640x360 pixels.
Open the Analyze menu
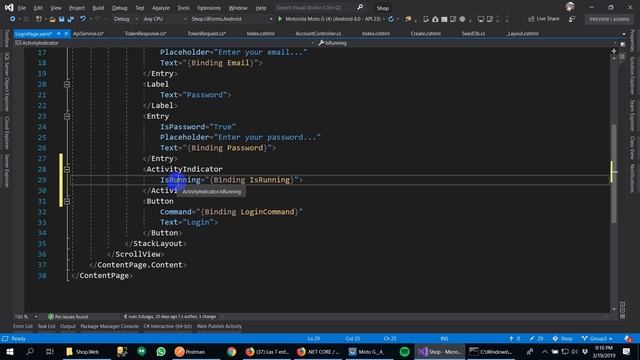161,8
